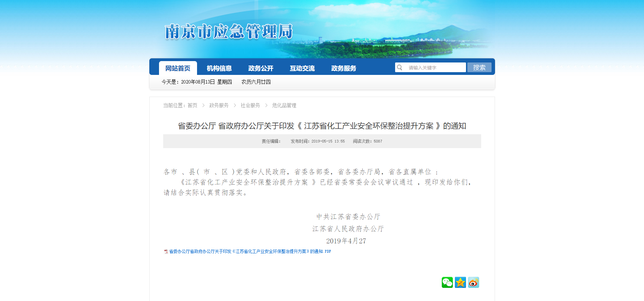
Task: Go to 首页 in breadcrumb
Action: point(193,105)
